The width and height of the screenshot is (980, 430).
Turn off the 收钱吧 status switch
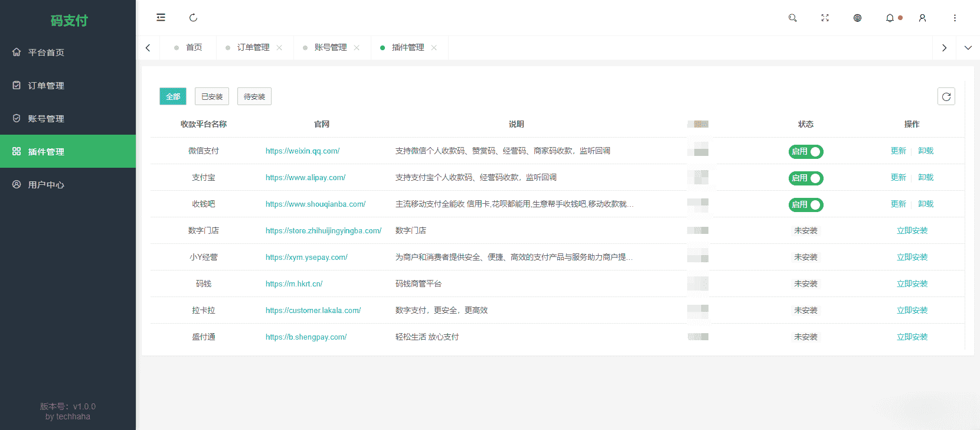click(x=806, y=205)
